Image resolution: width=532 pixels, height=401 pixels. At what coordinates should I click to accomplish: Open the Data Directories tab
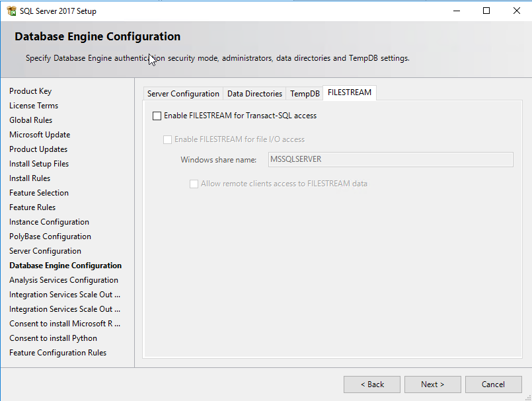click(254, 94)
